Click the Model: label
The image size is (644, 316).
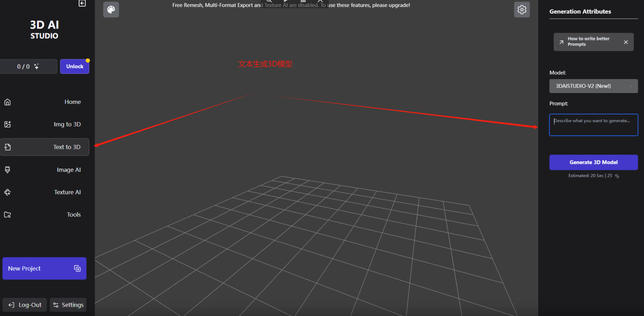[558, 73]
